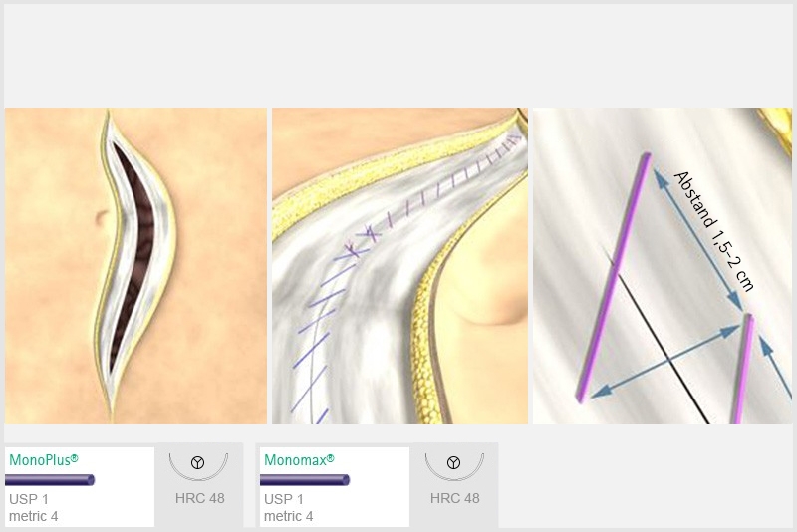Click the HRC 48 label under Monomax needle
The image size is (797, 532).
(455, 498)
